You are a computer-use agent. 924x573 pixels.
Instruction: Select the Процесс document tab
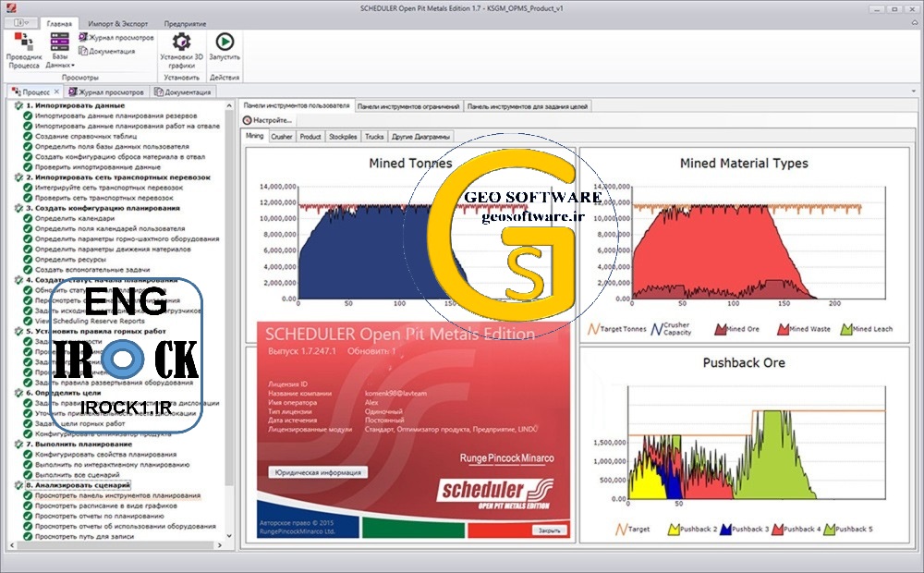(35, 92)
